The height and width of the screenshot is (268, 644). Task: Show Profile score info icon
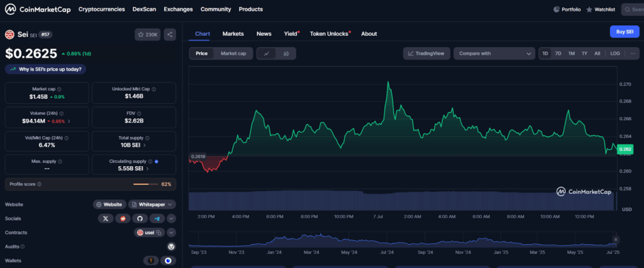[x=39, y=184]
